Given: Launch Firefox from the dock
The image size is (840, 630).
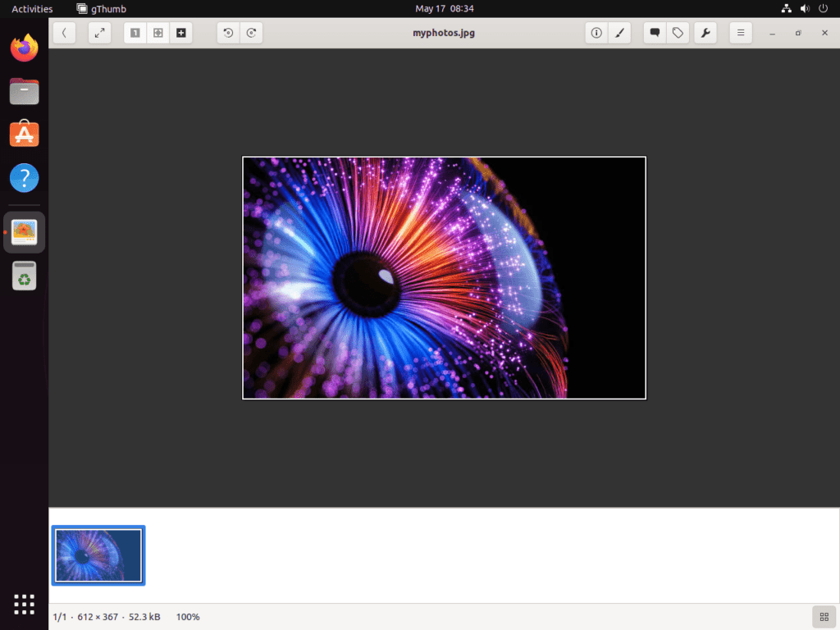Looking at the screenshot, I should [x=24, y=48].
